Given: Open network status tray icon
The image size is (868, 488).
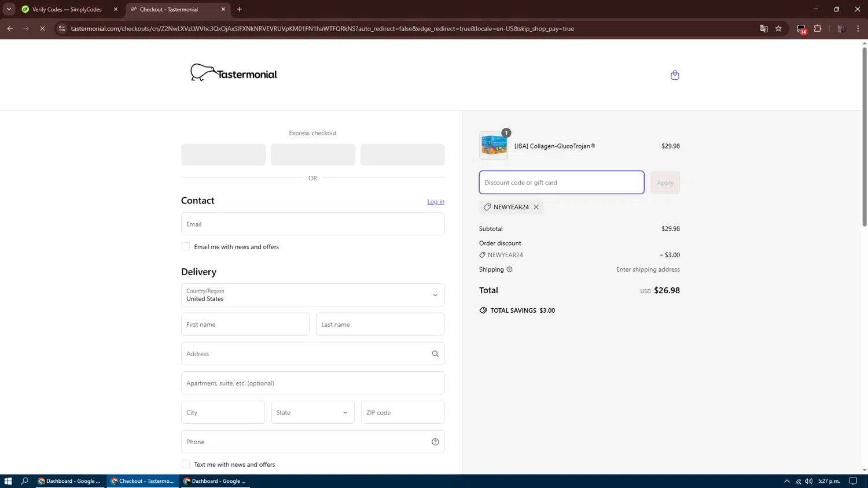Looking at the screenshot, I should click(798, 481).
